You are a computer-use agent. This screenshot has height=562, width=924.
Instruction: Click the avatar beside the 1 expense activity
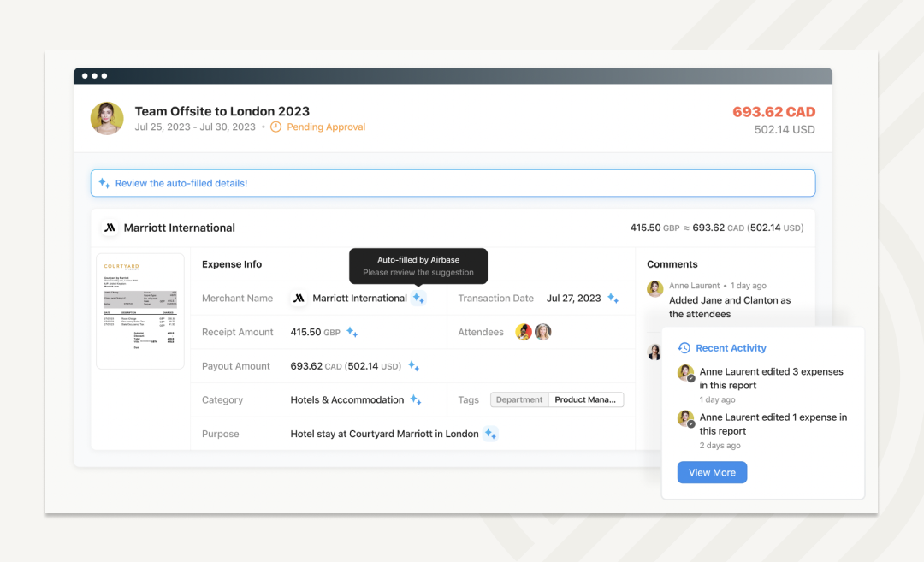point(685,418)
